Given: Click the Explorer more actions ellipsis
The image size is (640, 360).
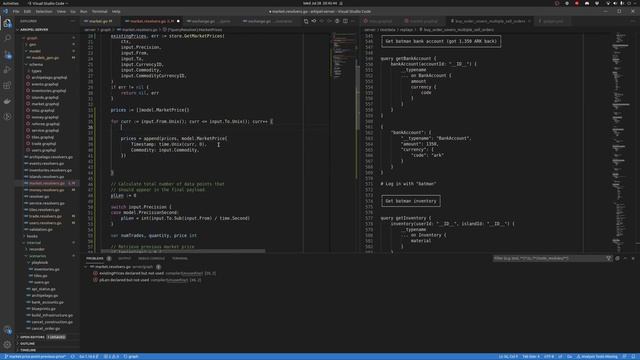Looking at the screenshot, I should (x=72, y=21).
